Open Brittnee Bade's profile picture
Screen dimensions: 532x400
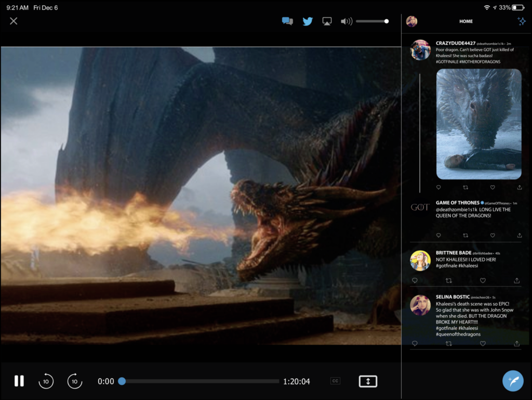click(420, 261)
